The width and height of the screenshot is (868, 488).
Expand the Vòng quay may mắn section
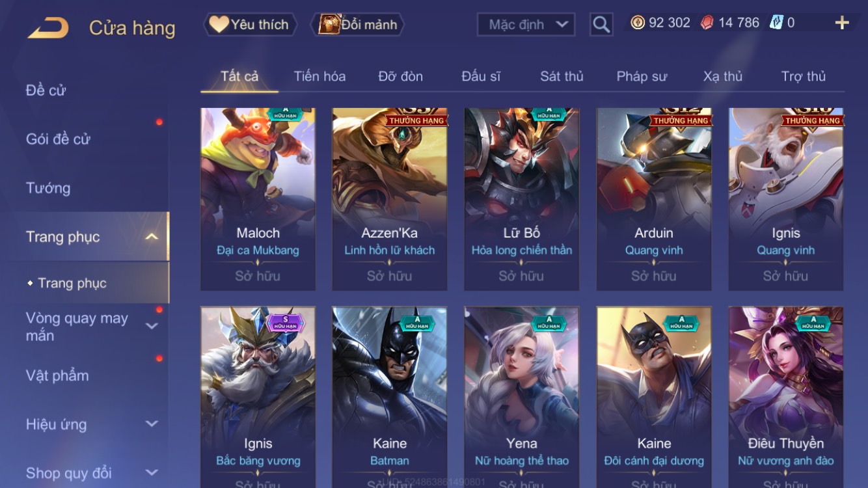click(151, 326)
